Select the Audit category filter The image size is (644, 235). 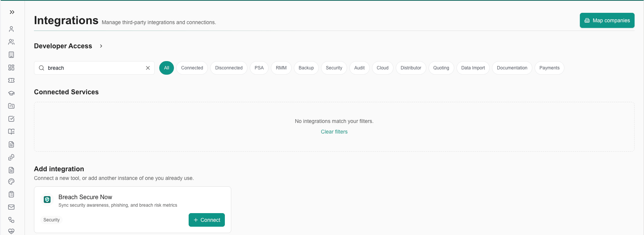(360, 68)
